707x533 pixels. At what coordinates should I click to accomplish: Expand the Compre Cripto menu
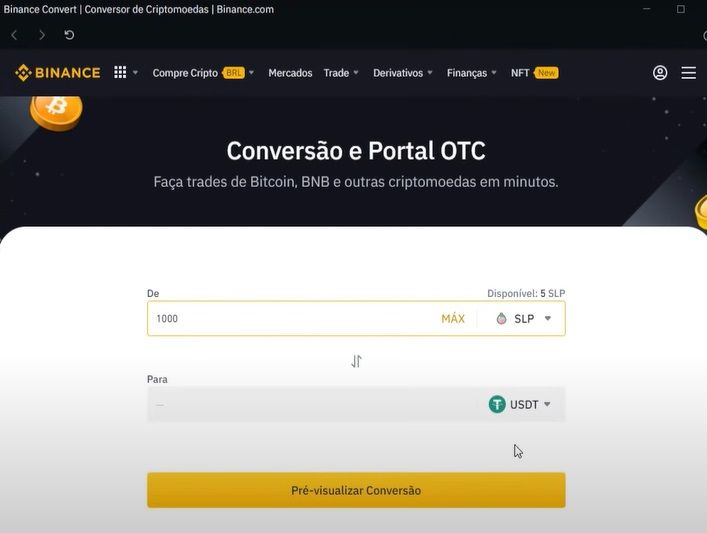tap(203, 73)
